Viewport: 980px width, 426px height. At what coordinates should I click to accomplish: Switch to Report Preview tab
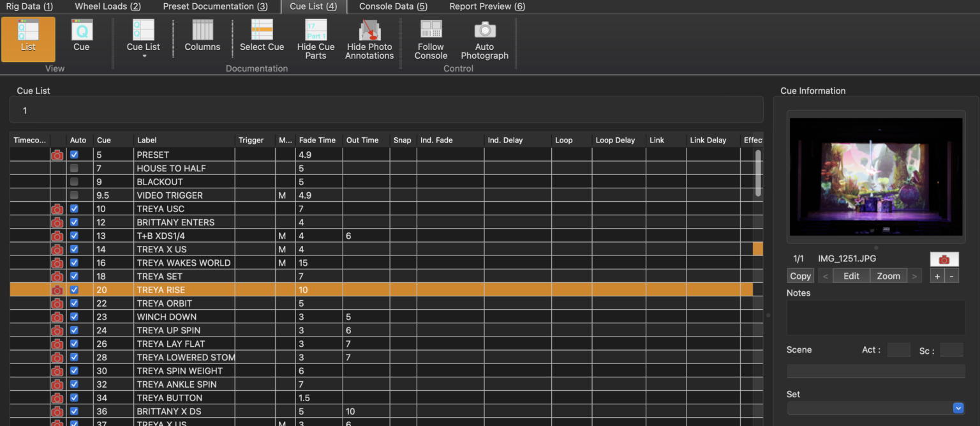click(487, 6)
